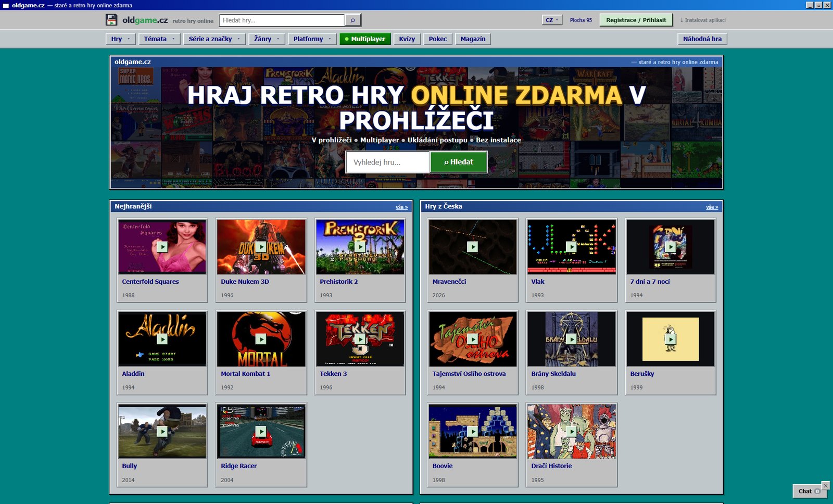Viewport: 833px width, 504px height.
Task: Launch Brány Skeldalu via play icon
Action: pyautogui.click(x=571, y=339)
